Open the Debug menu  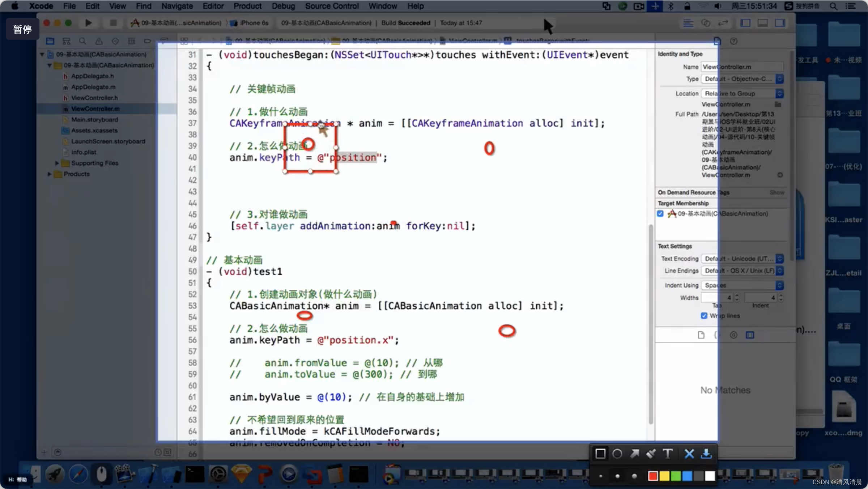pos(283,6)
